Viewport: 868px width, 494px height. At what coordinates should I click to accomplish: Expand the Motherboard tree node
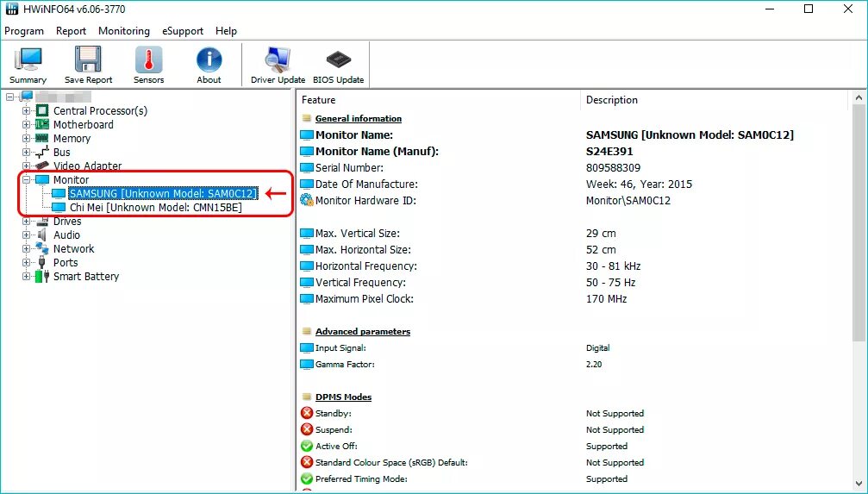click(x=26, y=125)
